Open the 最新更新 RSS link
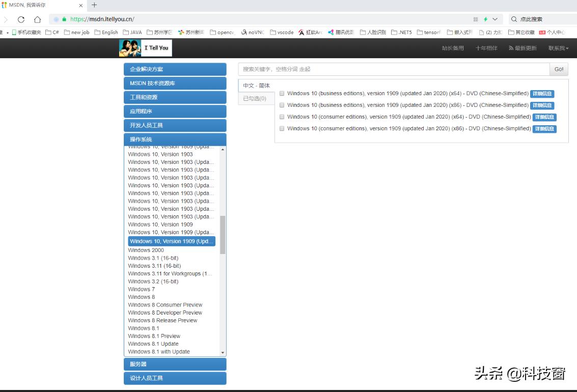This screenshot has height=392, width=577. click(523, 48)
